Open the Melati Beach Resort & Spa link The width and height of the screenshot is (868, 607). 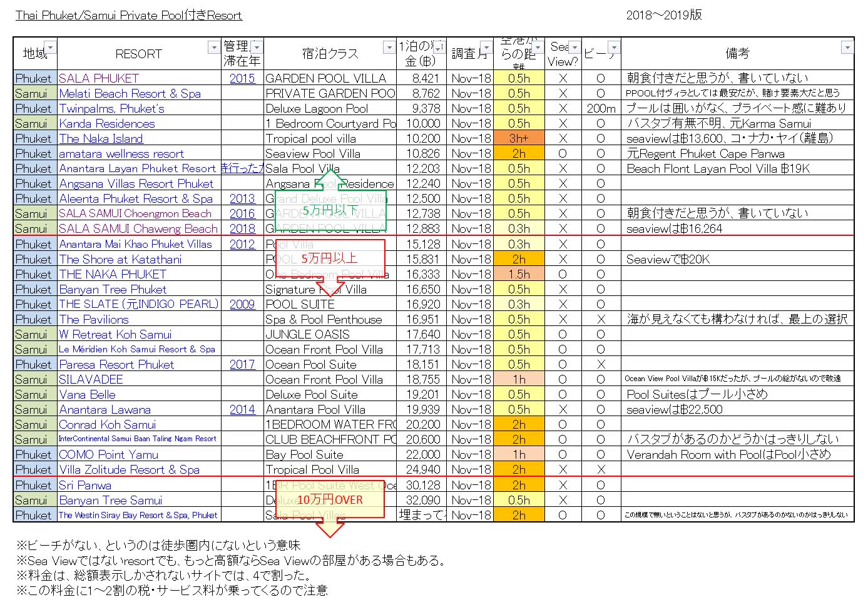tap(130, 93)
